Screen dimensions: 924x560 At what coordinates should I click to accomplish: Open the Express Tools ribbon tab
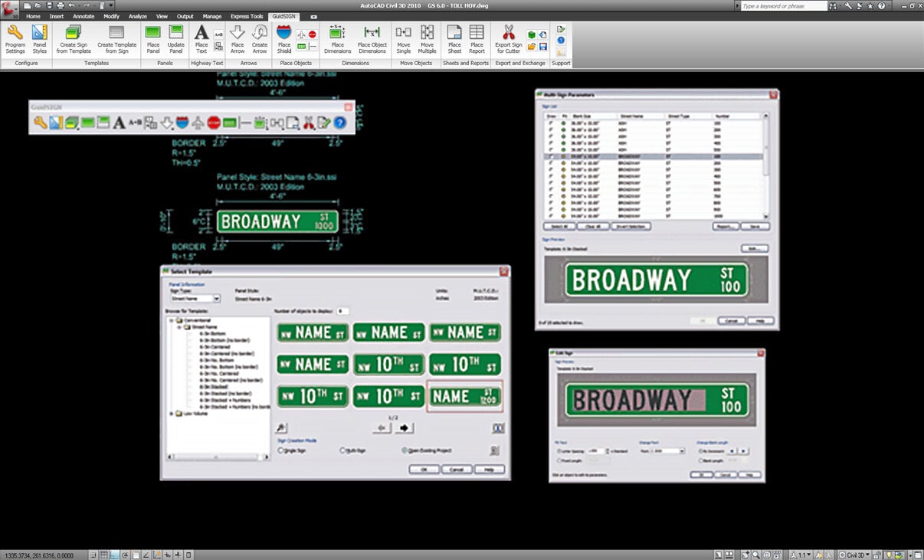246,16
